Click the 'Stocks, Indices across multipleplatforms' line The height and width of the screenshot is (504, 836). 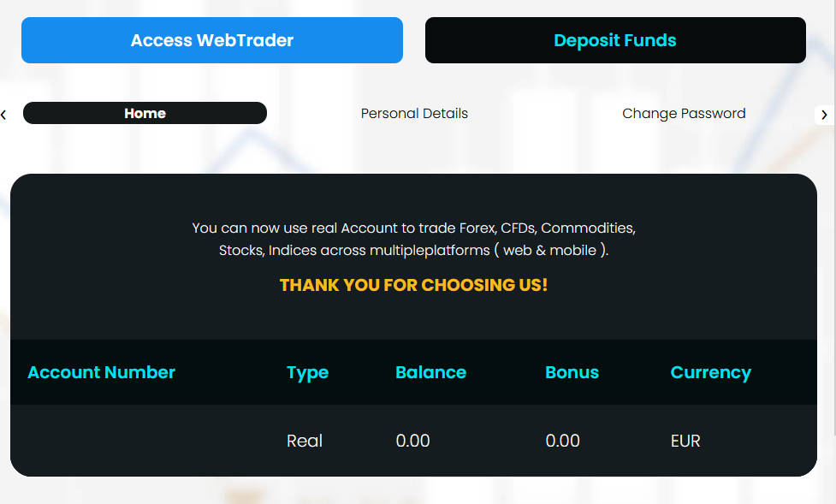(413, 251)
